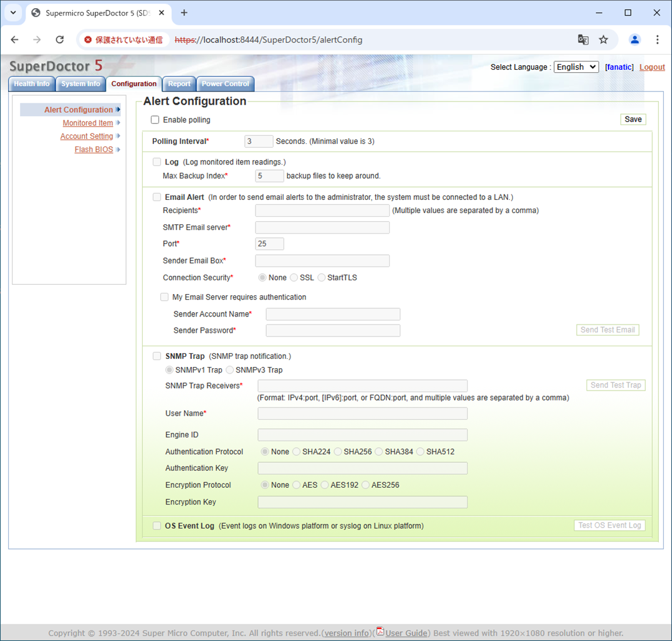Enable the Email Alert checkbox
The image size is (672, 641).
point(157,197)
